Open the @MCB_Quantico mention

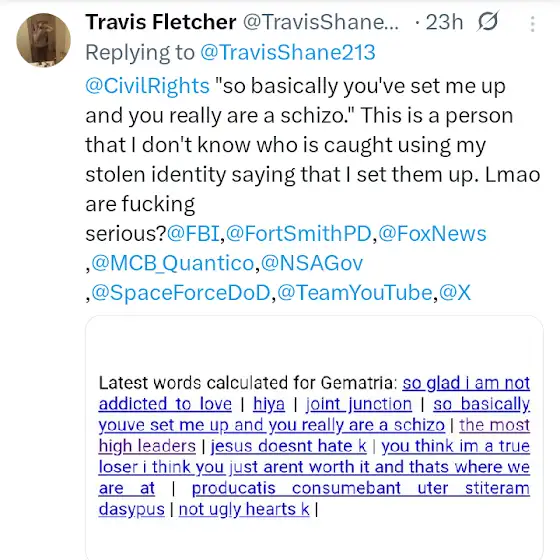click(x=173, y=264)
